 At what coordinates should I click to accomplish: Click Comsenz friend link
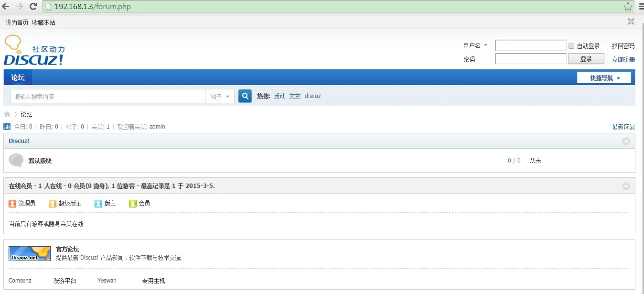(20, 281)
